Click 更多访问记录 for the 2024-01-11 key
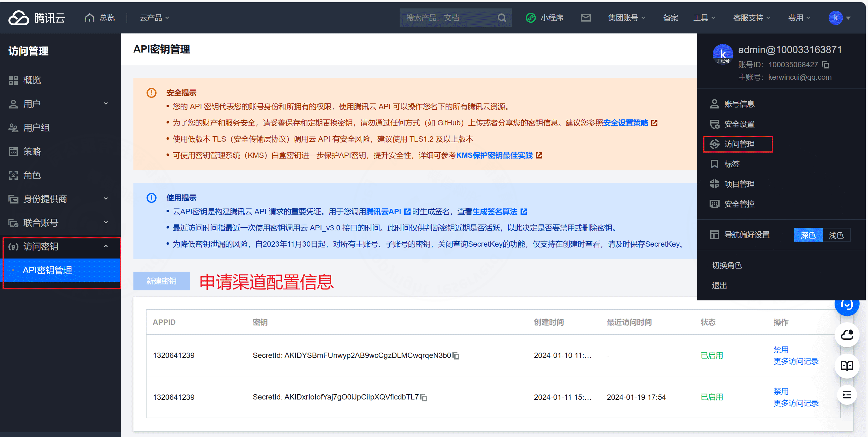868x437 pixels. point(796,403)
